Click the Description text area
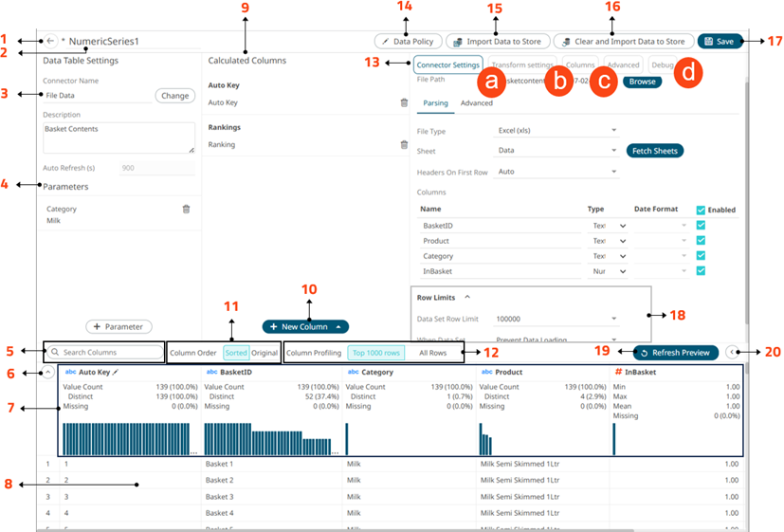Viewport: 784px width, 532px height. (x=119, y=138)
